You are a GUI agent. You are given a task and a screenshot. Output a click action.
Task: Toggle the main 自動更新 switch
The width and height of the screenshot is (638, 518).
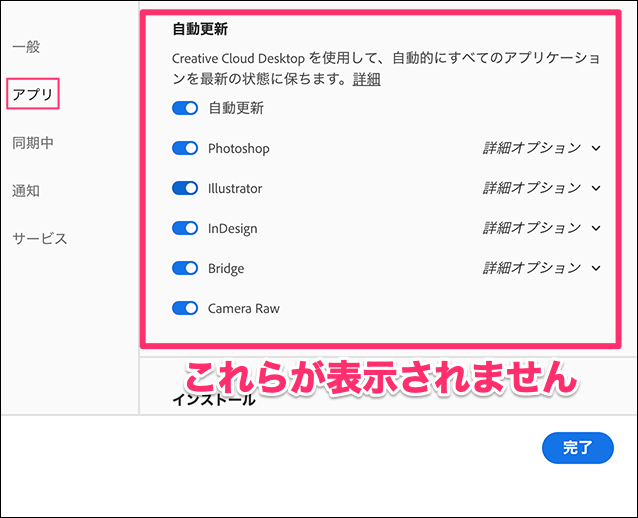click(185, 108)
